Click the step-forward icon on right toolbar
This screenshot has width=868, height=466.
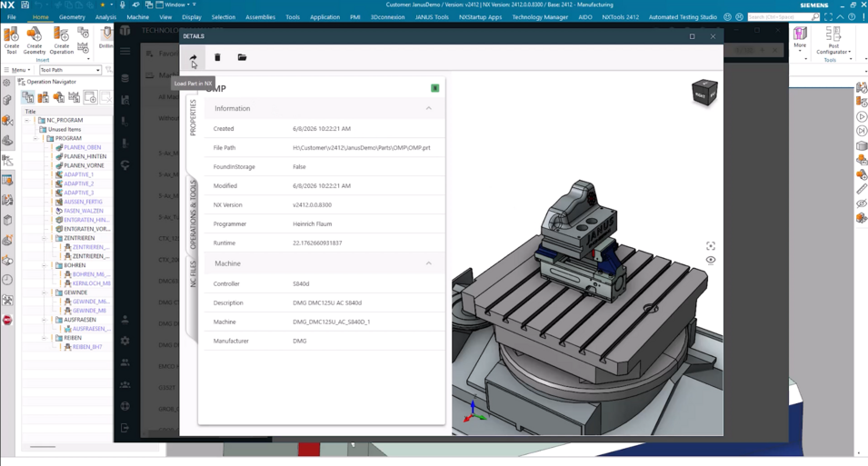click(x=862, y=131)
